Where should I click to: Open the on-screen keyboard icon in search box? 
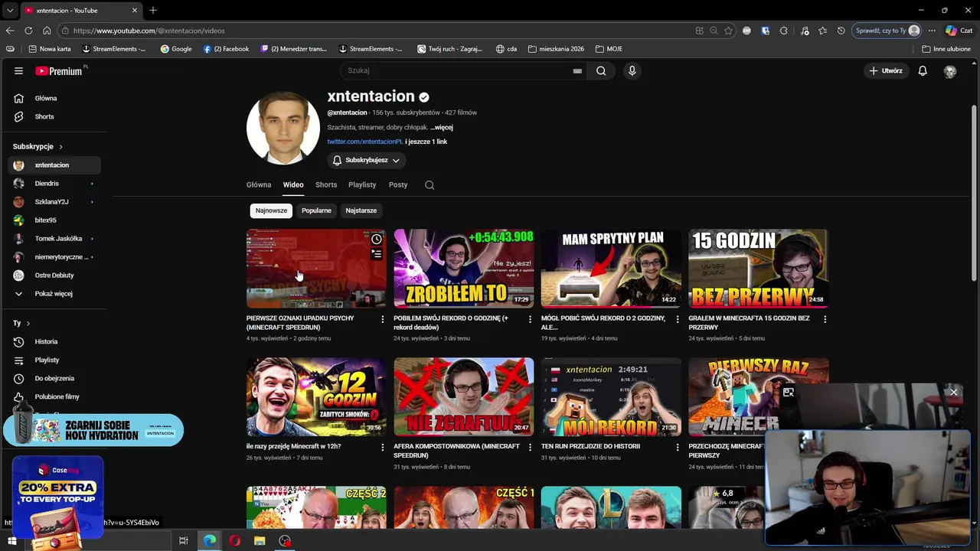tap(577, 70)
